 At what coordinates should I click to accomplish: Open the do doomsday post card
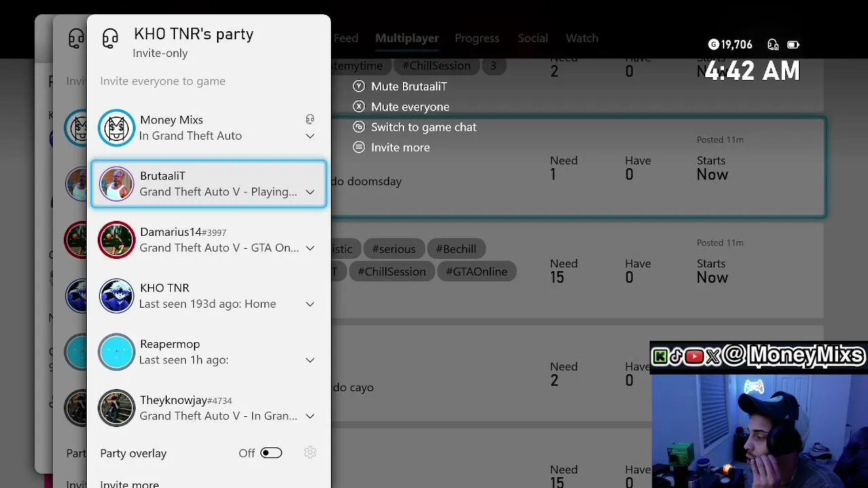click(578, 167)
